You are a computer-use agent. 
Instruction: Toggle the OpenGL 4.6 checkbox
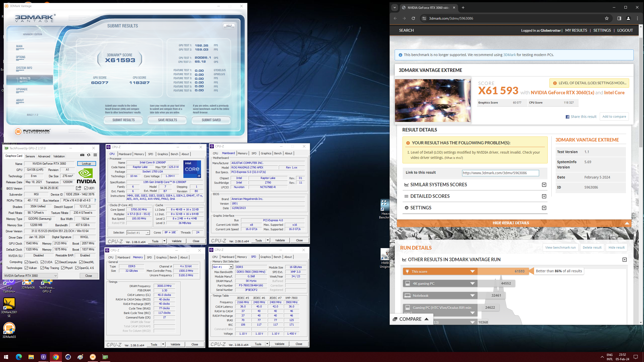click(77, 268)
